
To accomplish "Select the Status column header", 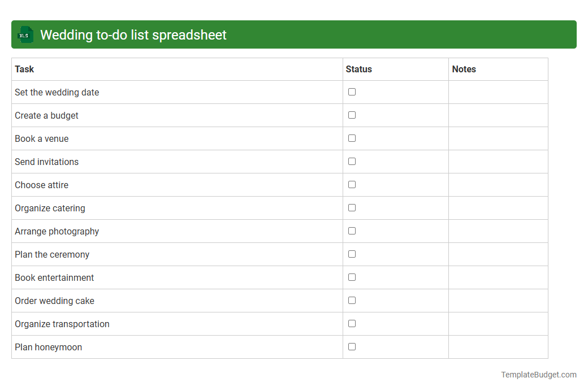I will coord(358,69).
